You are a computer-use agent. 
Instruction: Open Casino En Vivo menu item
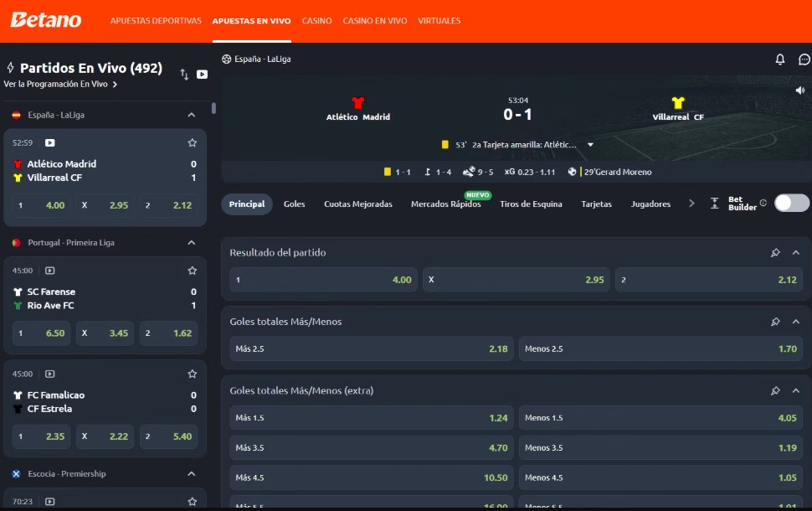(x=375, y=21)
